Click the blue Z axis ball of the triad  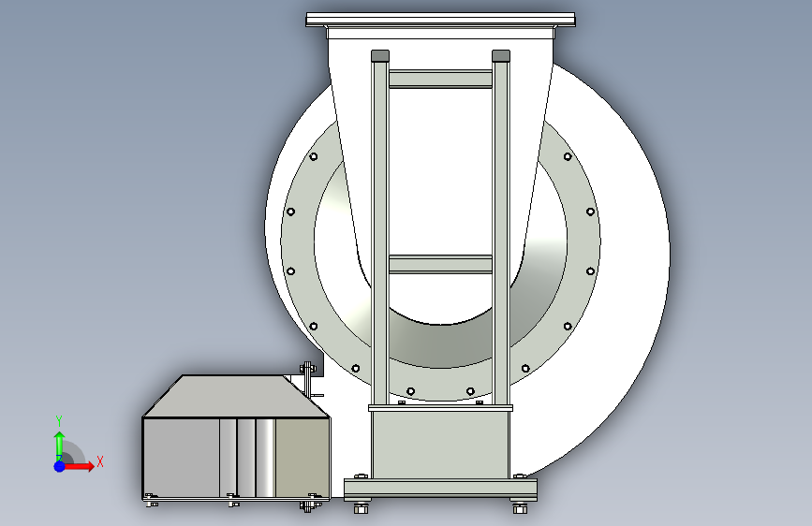60,466
